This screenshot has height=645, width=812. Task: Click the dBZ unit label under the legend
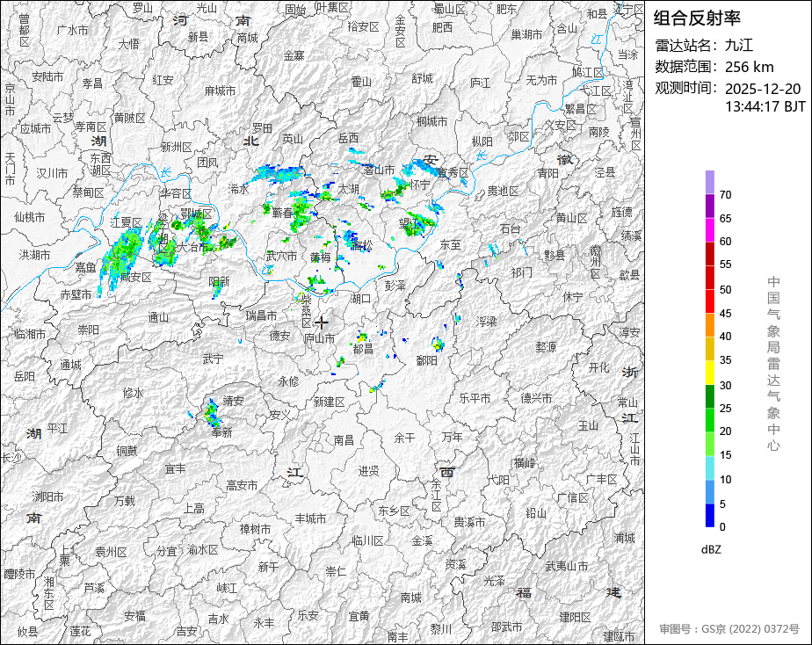[711, 550]
